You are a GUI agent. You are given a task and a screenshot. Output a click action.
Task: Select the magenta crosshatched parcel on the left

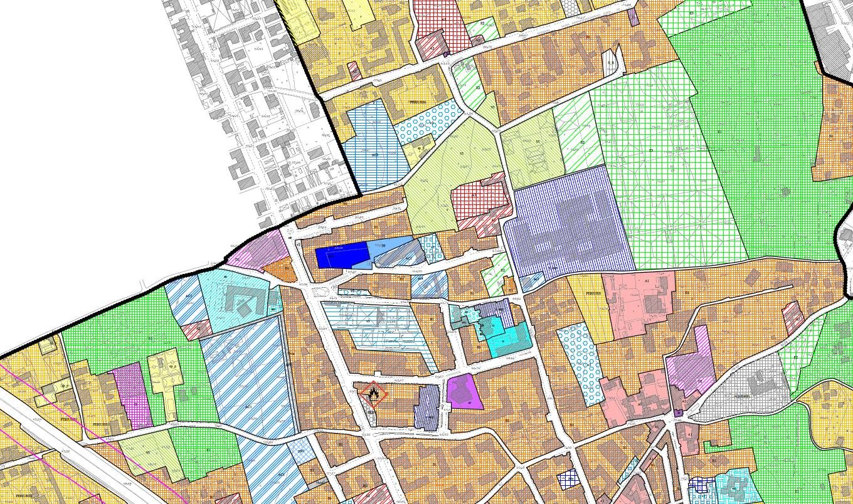[132, 396]
